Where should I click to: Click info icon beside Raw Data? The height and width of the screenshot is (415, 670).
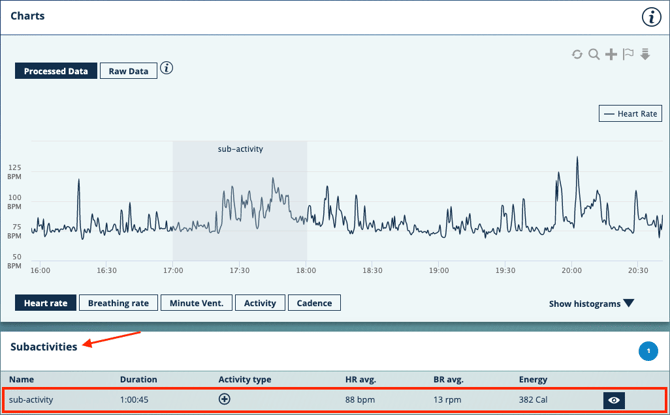(x=167, y=69)
